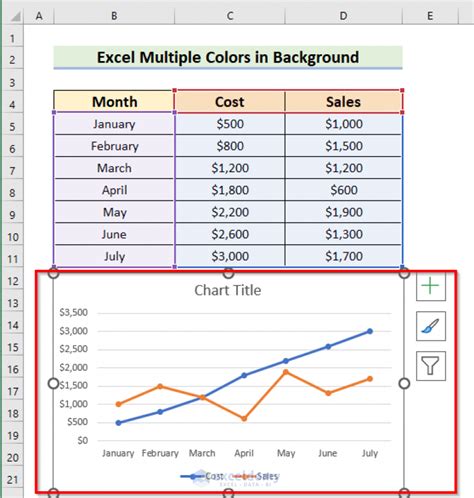Screen dimensions: 474x498
Task: Open the Chart Elements plus button
Action: pos(431,286)
